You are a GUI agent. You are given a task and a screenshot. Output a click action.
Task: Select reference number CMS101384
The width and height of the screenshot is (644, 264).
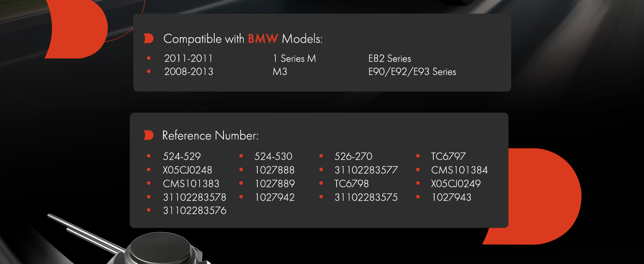tap(459, 170)
